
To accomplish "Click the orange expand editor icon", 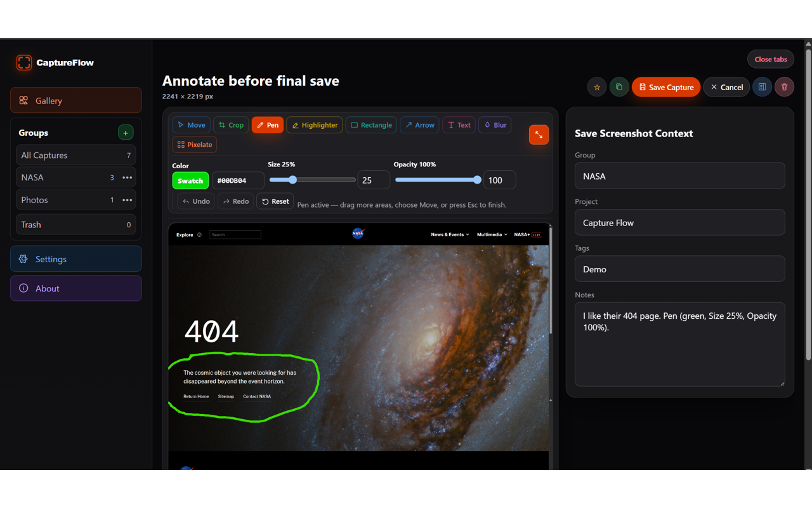I will pyautogui.click(x=539, y=135).
